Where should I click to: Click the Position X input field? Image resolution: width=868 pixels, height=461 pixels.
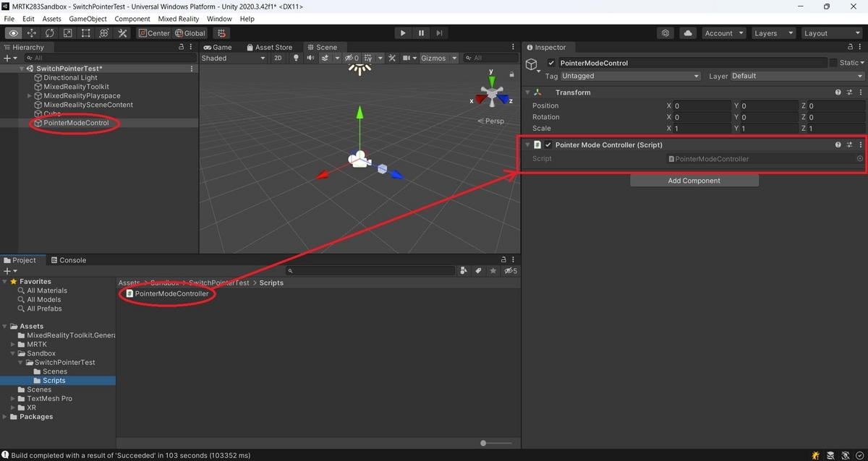point(702,105)
